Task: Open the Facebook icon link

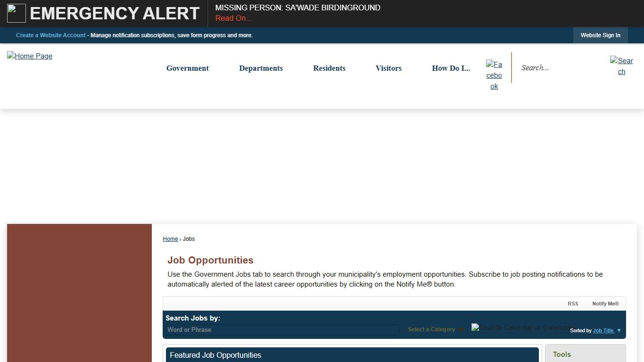Action: [494, 75]
